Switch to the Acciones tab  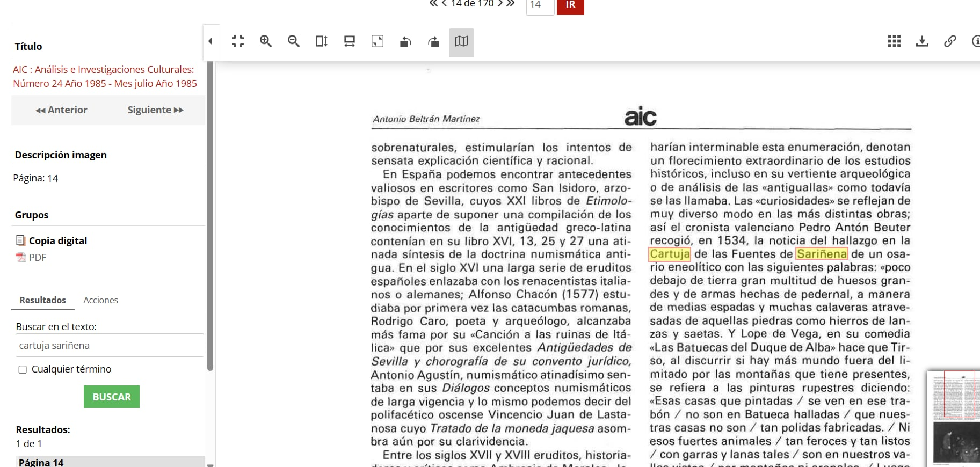pos(100,300)
